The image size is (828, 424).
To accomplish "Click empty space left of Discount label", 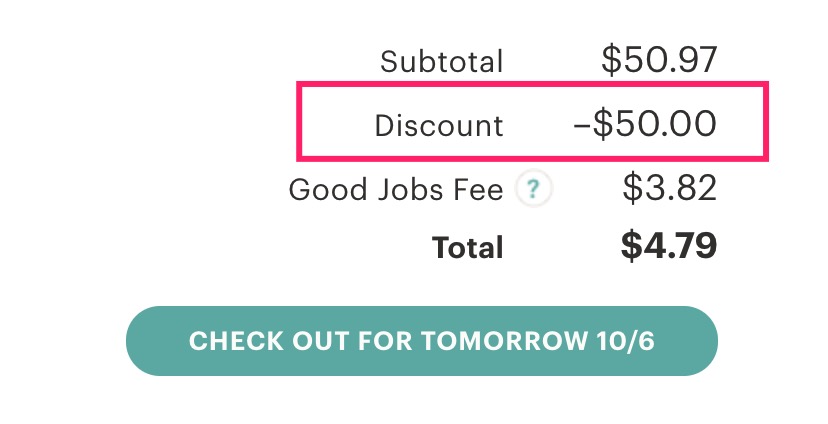I will 335,124.
